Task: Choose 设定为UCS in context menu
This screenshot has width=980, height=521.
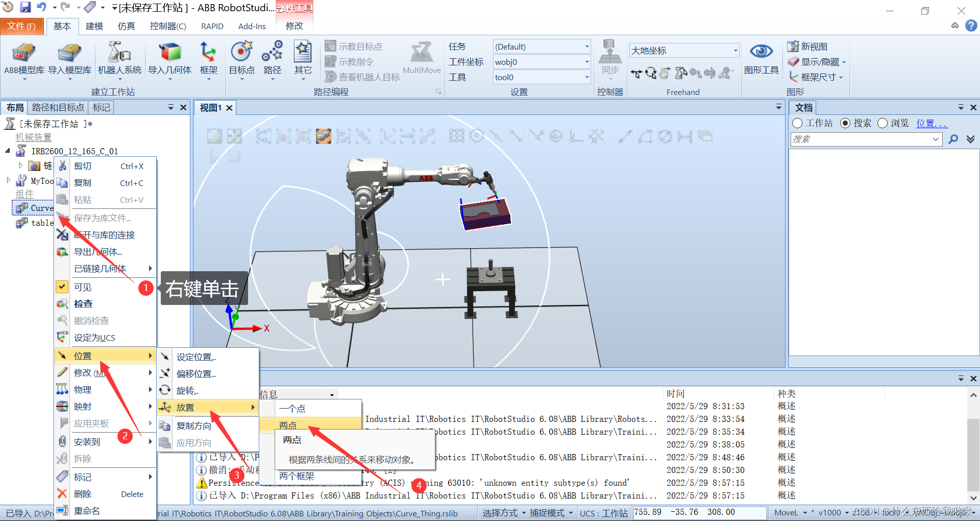Action: click(106, 338)
